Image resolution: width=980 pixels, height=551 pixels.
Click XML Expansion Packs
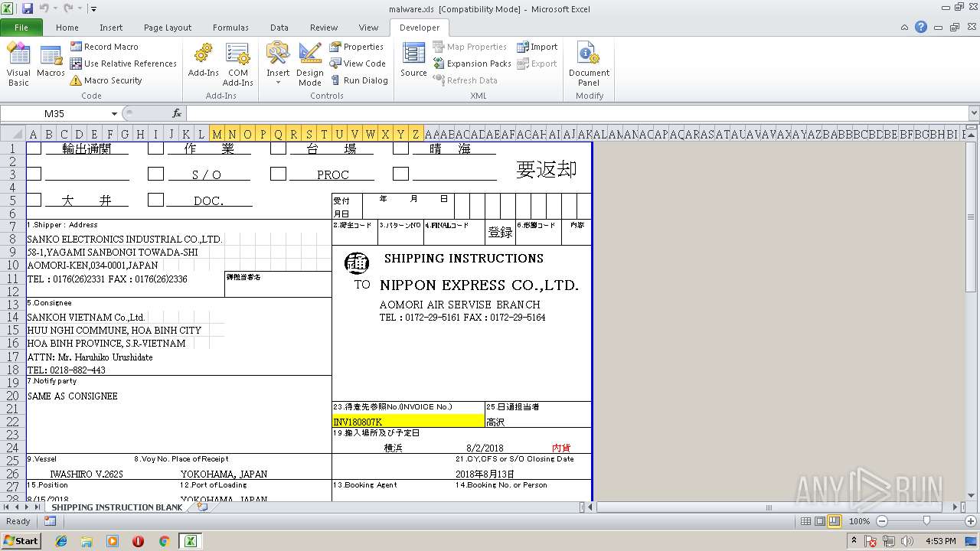tap(472, 64)
